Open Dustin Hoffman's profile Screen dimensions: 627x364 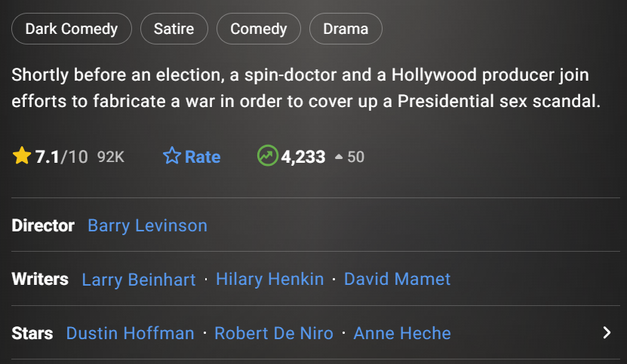(x=130, y=333)
